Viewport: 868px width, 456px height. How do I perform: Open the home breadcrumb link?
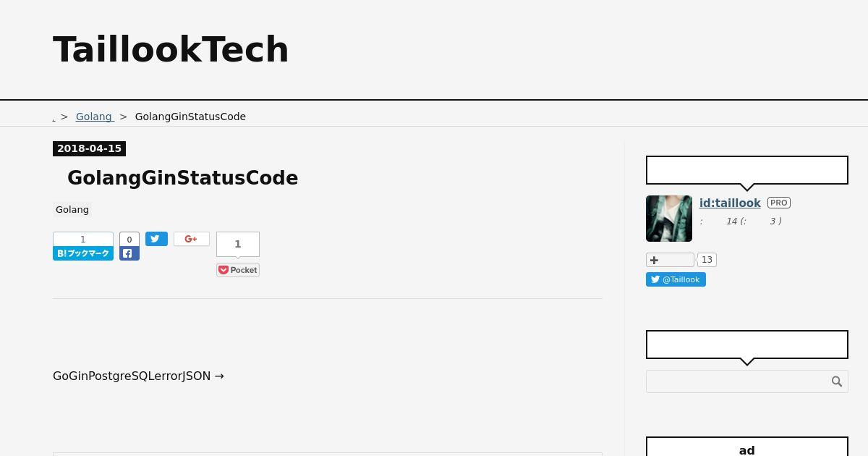[x=54, y=117]
